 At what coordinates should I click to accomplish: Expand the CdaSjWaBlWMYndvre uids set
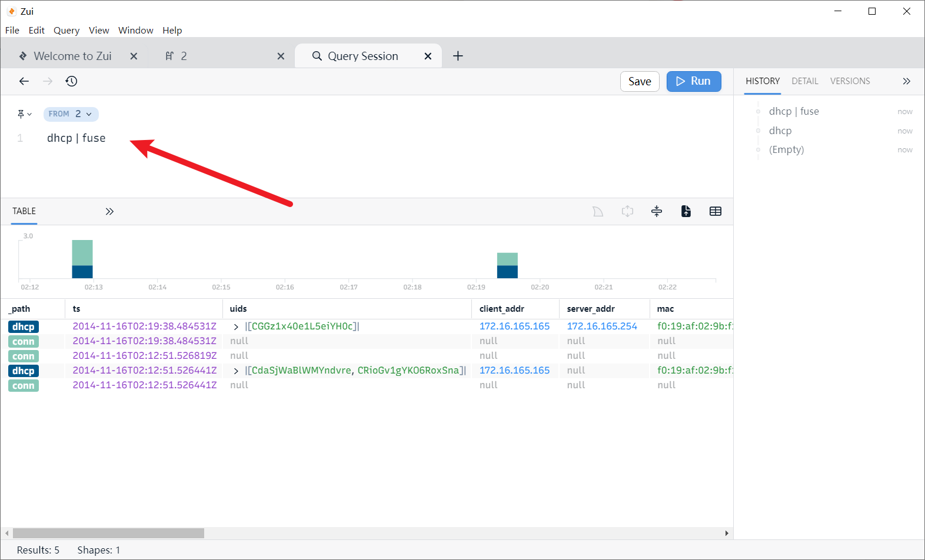236,371
